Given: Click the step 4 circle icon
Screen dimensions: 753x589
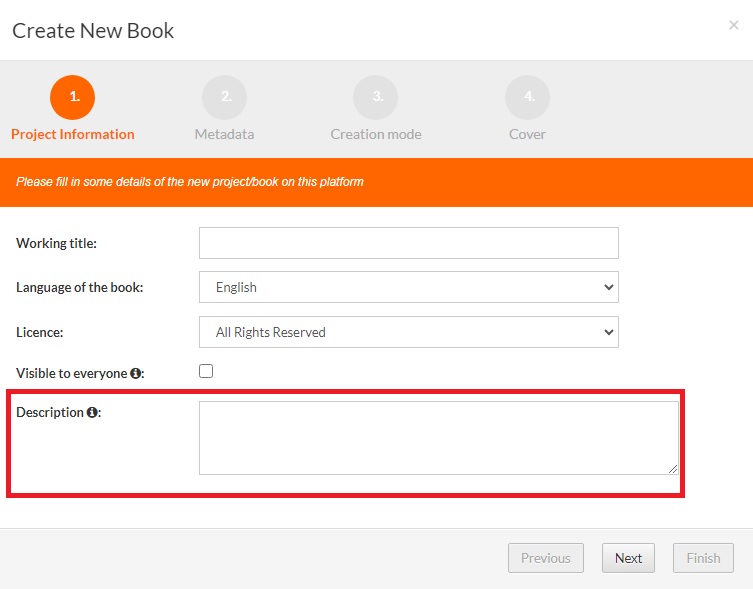Looking at the screenshot, I should pos(527,97).
